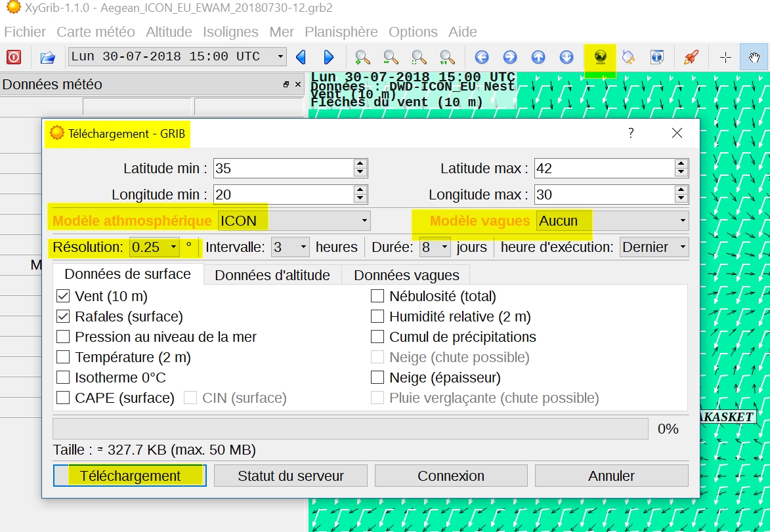Click the red quit icon in toolbar
The height and width of the screenshot is (532, 770).
click(x=14, y=57)
